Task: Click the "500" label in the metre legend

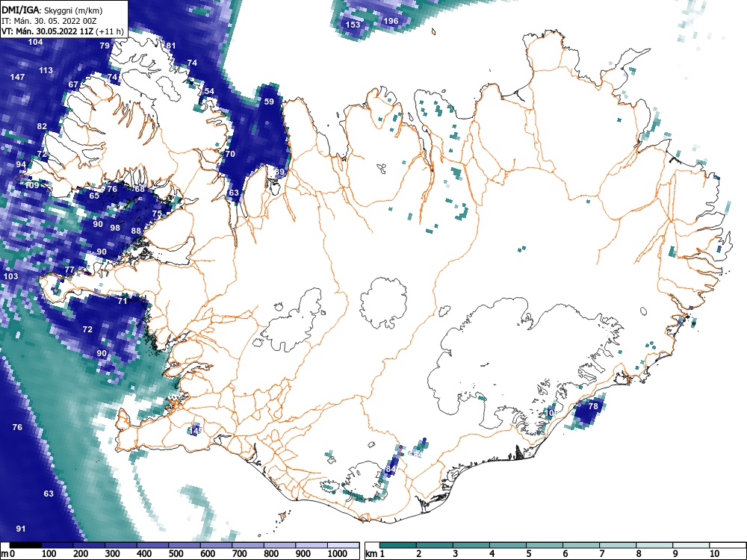Action: (176, 553)
